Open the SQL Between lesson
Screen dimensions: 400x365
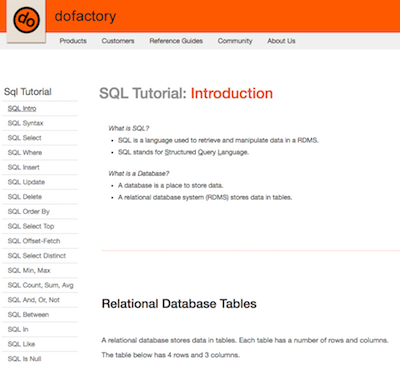click(x=28, y=314)
